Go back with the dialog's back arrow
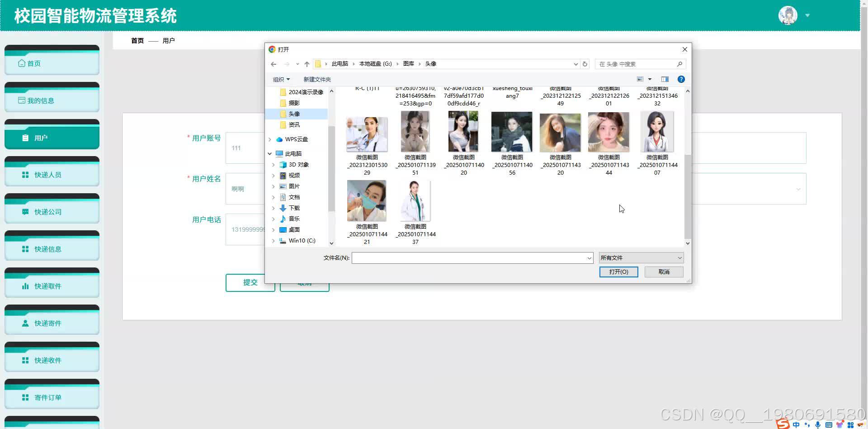The height and width of the screenshot is (429, 868). click(x=274, y=64)
